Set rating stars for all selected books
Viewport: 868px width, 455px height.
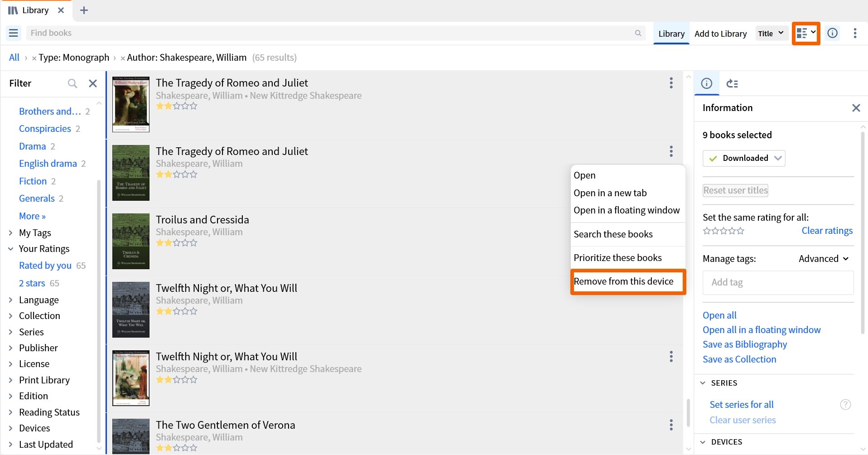click(723, 231)
